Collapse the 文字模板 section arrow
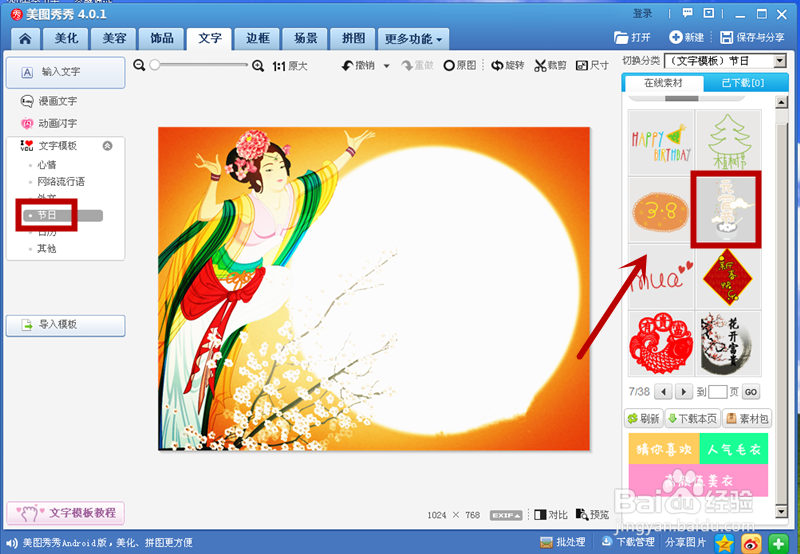 pos(108,146)
